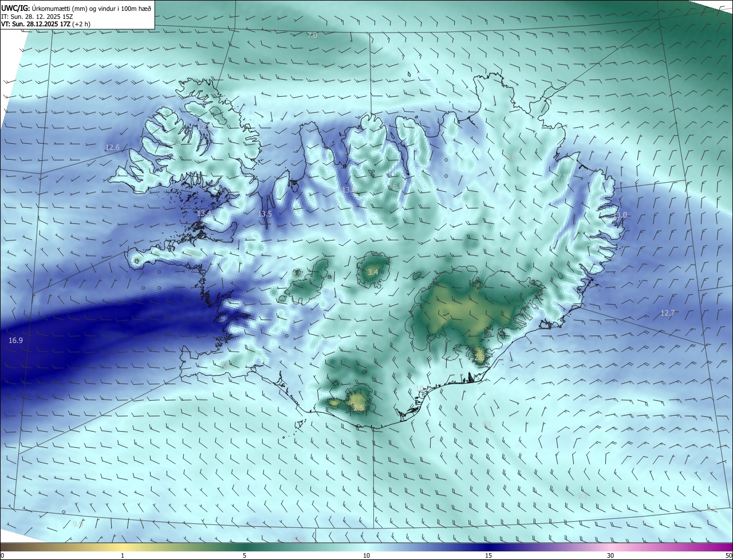
Task: Click the 2.5 value label
Action: point(358,409)
